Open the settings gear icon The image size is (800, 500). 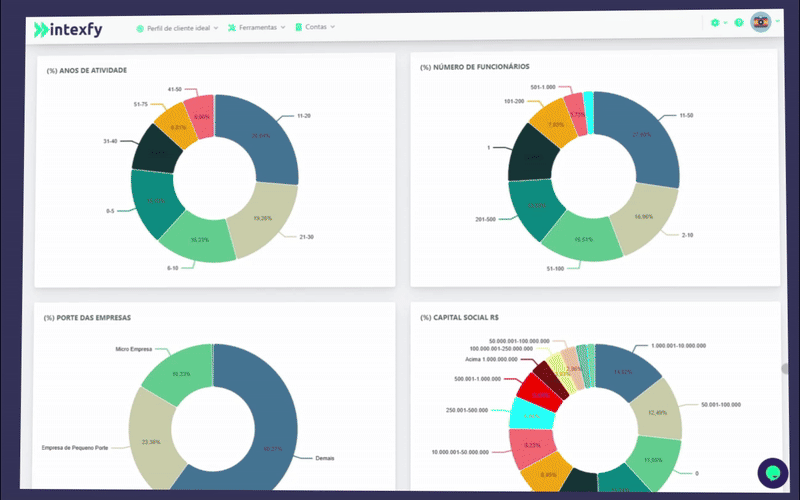[714, 23]
